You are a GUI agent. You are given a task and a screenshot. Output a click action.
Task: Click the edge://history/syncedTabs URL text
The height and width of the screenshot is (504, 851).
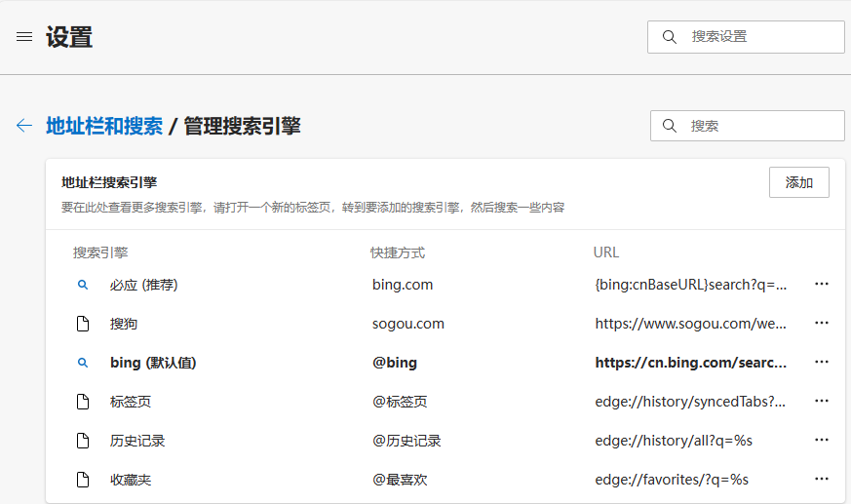[690, 402]
